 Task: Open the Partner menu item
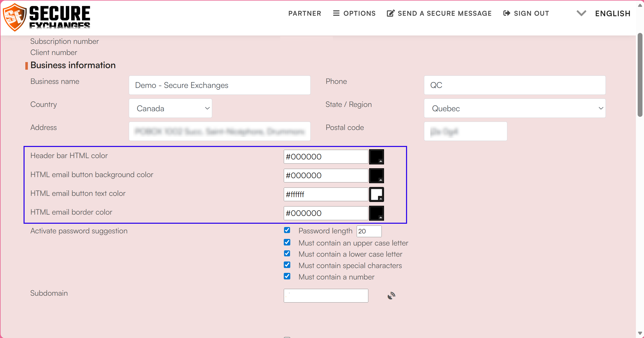click(x=305, y=13)
